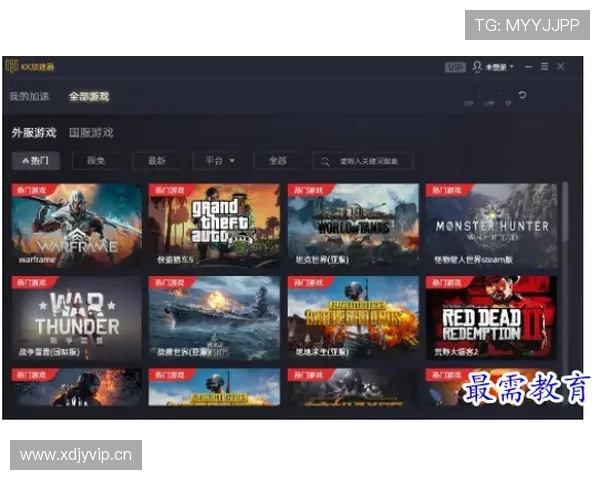
Task: Minimize the accelerator window
Action: (x=528, y=67)
